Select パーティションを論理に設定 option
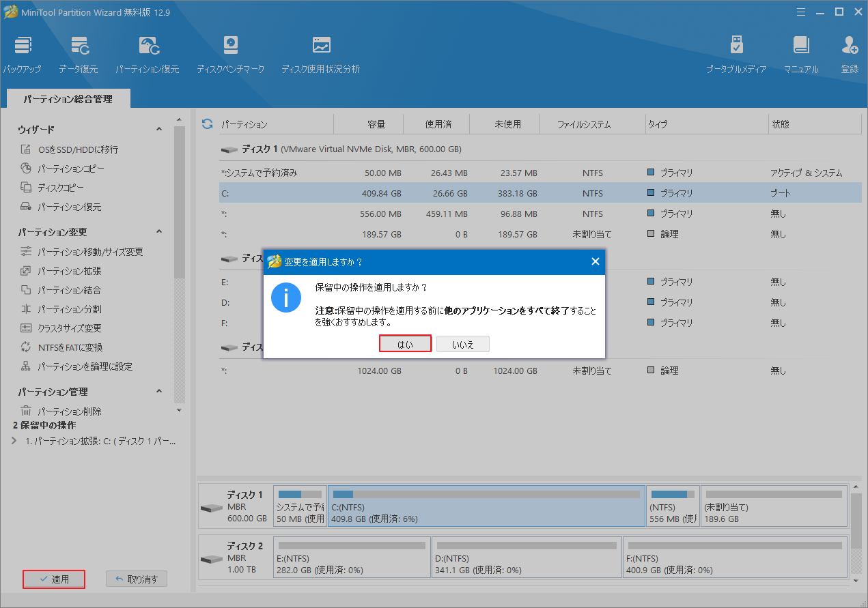868x608 pixels. tap(76, 366)
